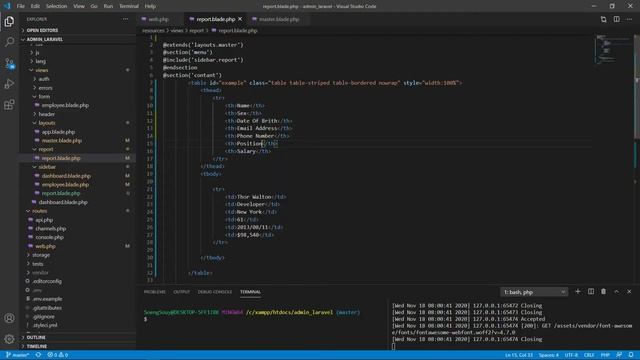
Task: Select the PHP language mode
Action: click(605, 355)
